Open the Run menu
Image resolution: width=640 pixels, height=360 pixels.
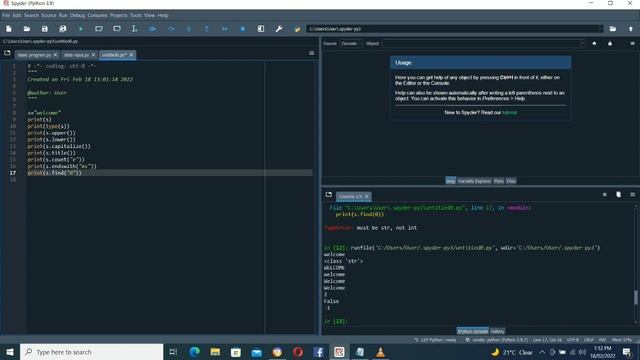click(63, 15)
